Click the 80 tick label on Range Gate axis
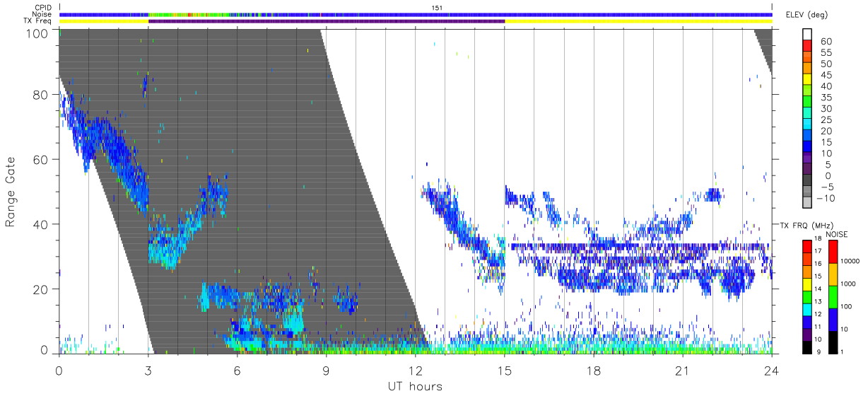This screenshot has width=868, height=401. [41, 95]
